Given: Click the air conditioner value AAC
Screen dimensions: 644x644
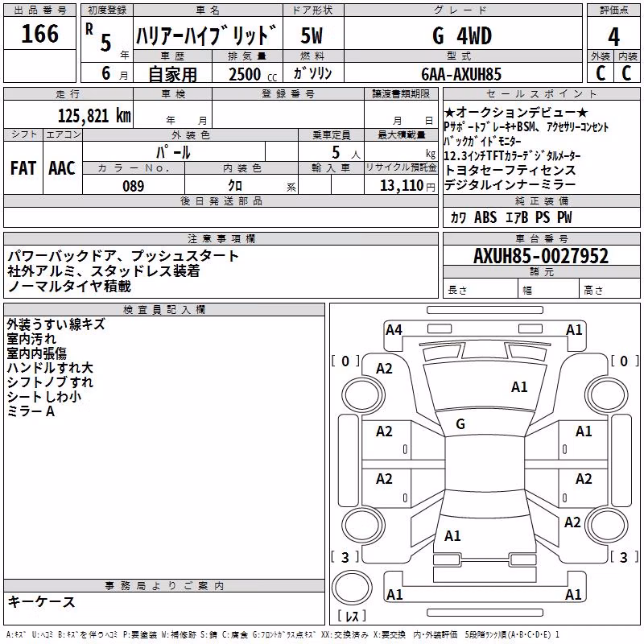Looking at the screenshot, I should click(x=62, y=168).
